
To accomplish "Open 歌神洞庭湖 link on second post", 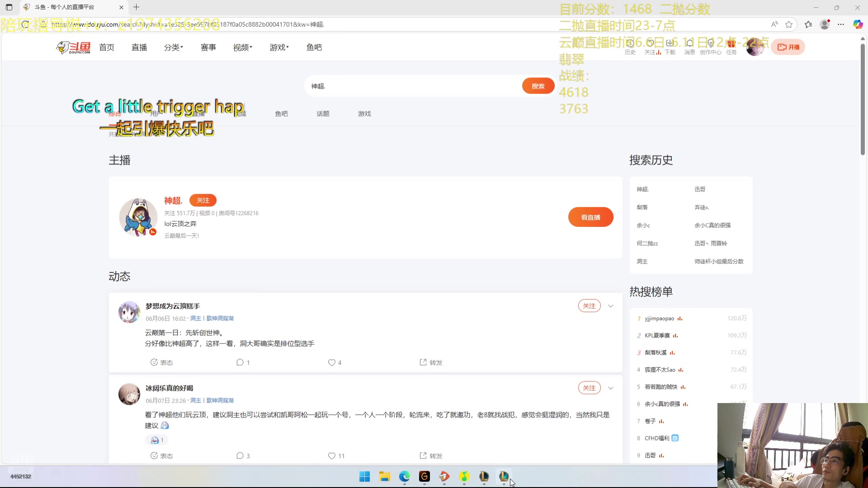I will [220, 401].
